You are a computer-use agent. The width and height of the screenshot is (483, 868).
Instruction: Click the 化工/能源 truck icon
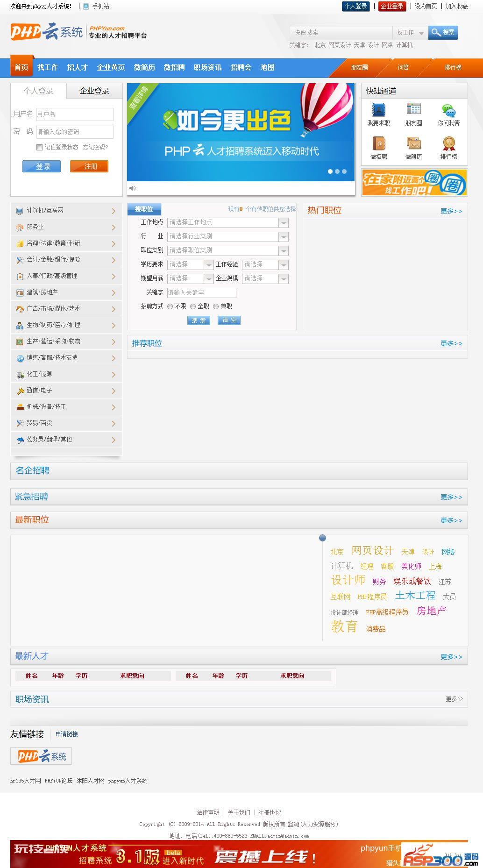point(20,375)
